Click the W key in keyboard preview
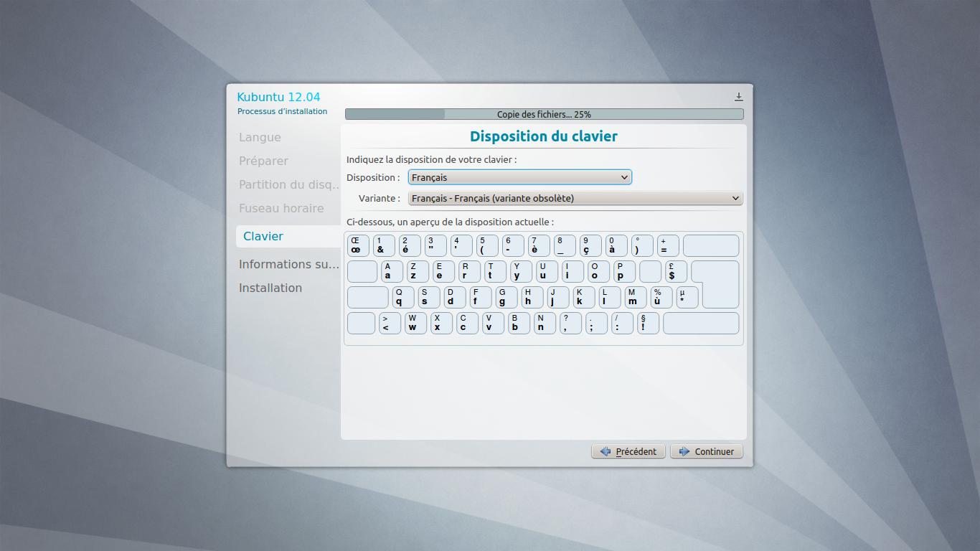Screen dimensions: 980x551 pos(415,323)
